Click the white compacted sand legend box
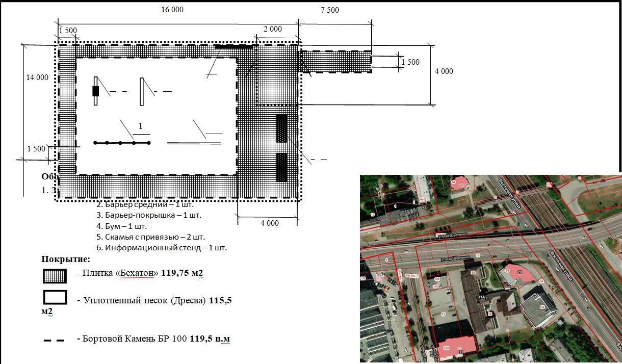The width and height of the screenshot is (622, 364). click(55, 297)
